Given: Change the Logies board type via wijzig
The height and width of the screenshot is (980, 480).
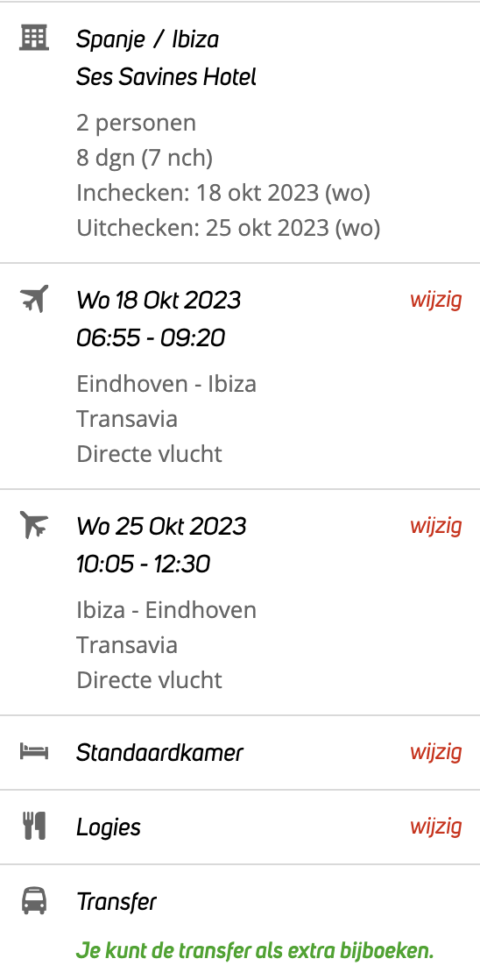Looking at the screenshot, I should click(x=435, y=827).
